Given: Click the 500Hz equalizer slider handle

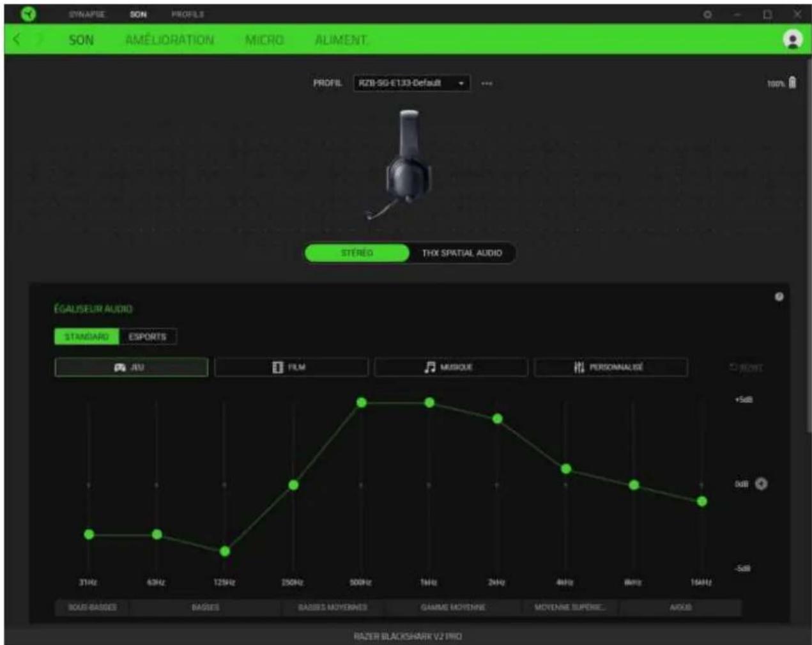Looking at the screenshot, I should 362,402.
